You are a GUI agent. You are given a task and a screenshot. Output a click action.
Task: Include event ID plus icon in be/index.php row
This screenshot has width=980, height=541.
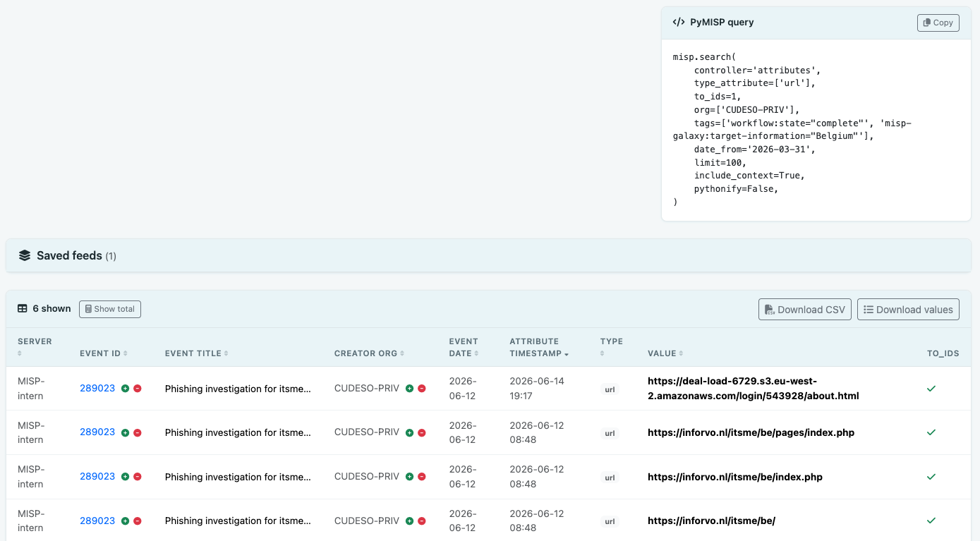point(125,477)
